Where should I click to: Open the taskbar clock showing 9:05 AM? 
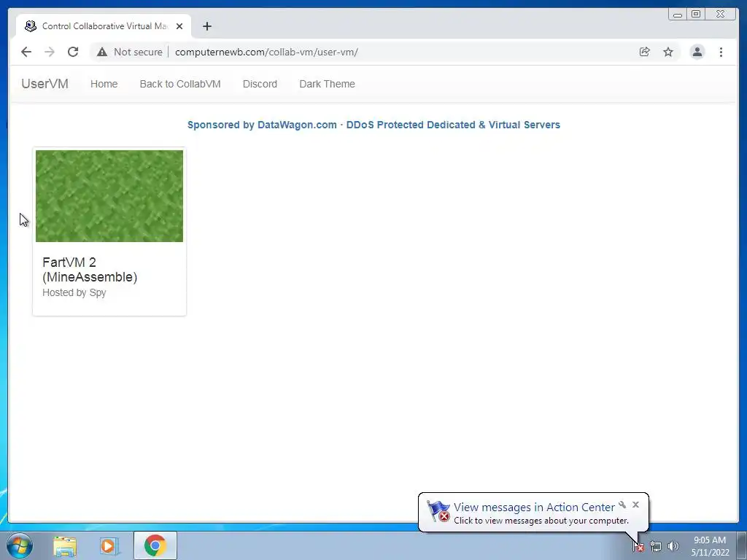tap(710, 546)
